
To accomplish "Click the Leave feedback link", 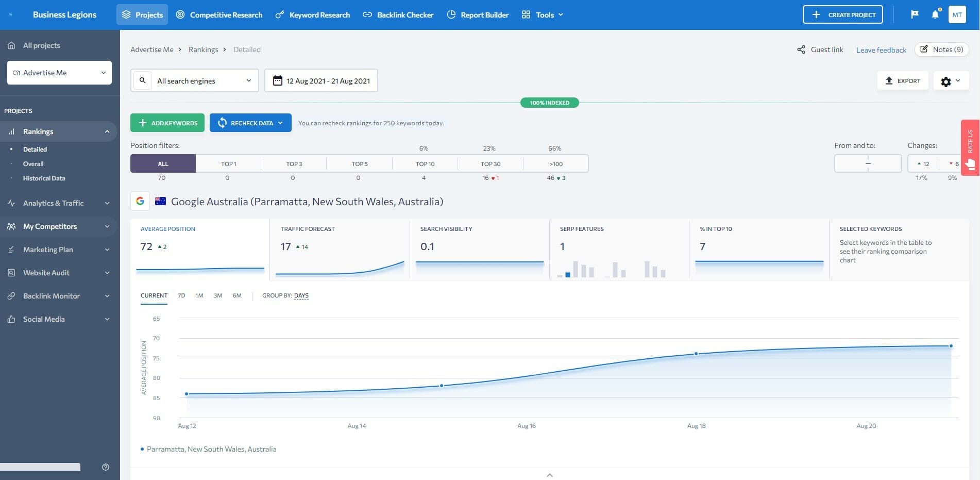I will click(881, 49).
